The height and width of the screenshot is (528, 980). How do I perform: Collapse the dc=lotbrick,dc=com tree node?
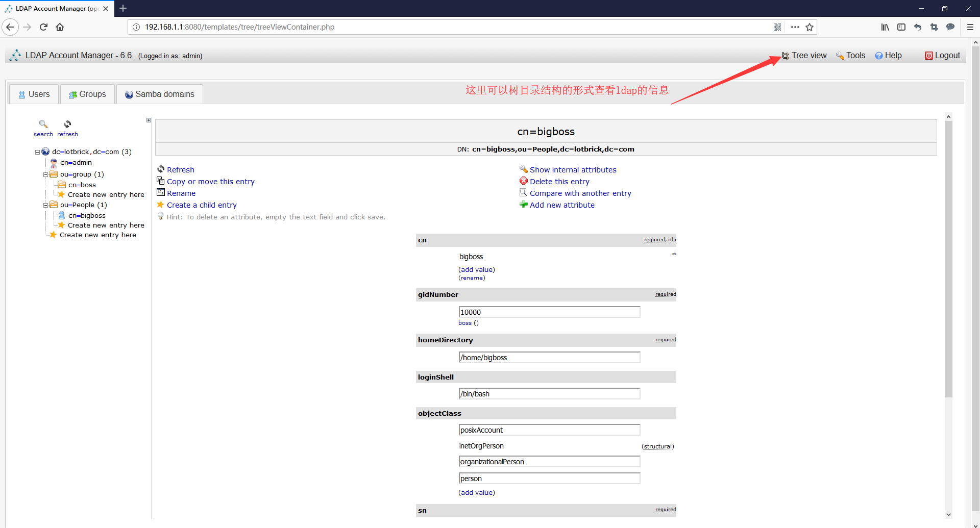pos(37,152)
